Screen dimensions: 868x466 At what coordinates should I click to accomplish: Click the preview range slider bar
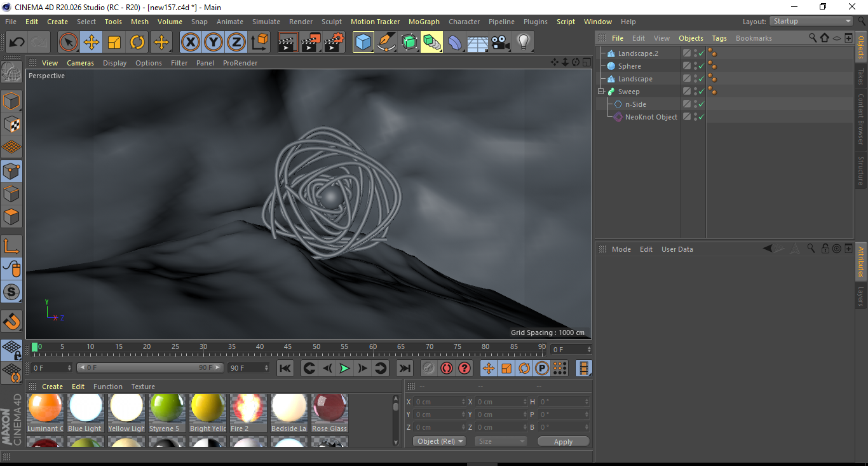(x=151, y=367)
